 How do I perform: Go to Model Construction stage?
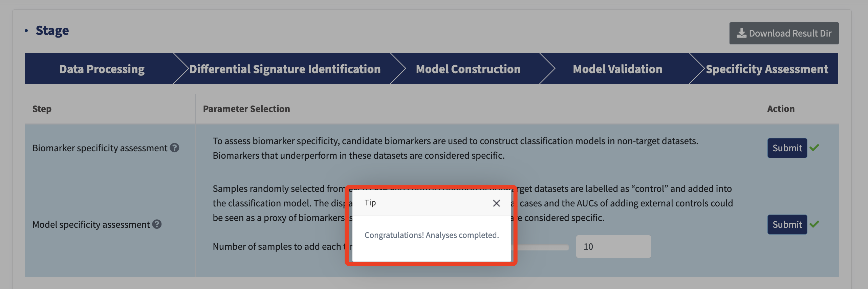pos(468,69)
